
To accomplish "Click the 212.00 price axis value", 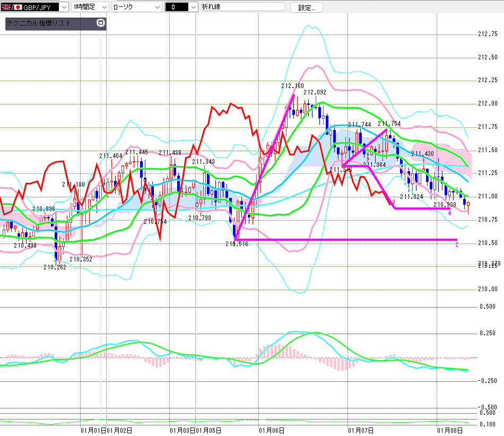I will (x=487, y=103).
